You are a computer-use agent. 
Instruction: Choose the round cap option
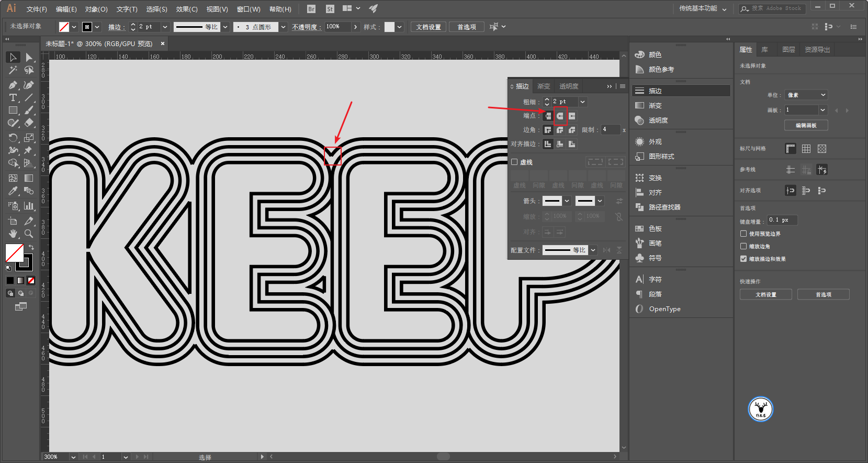(560, 116)
